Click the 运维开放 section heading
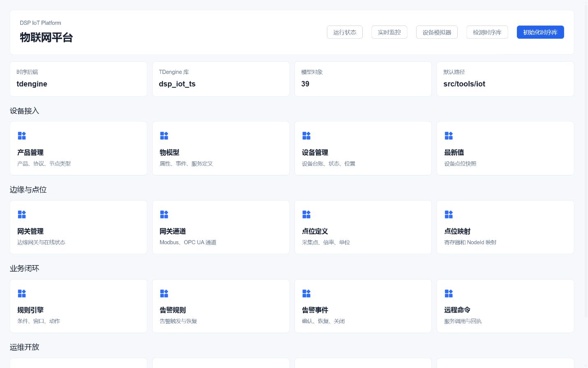 tap(25, 347)
